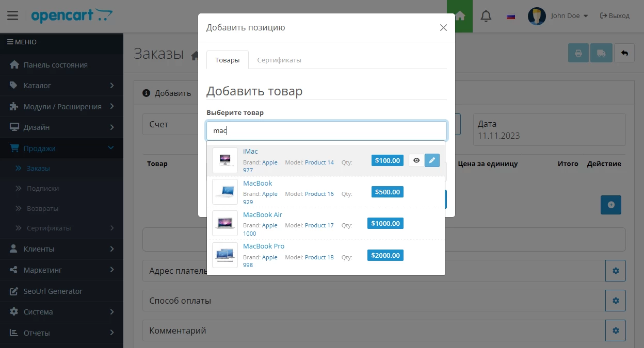The height and width of the screenshot is (348, 644).
Task: Add a product with the plus button
Action: (611, 205)
